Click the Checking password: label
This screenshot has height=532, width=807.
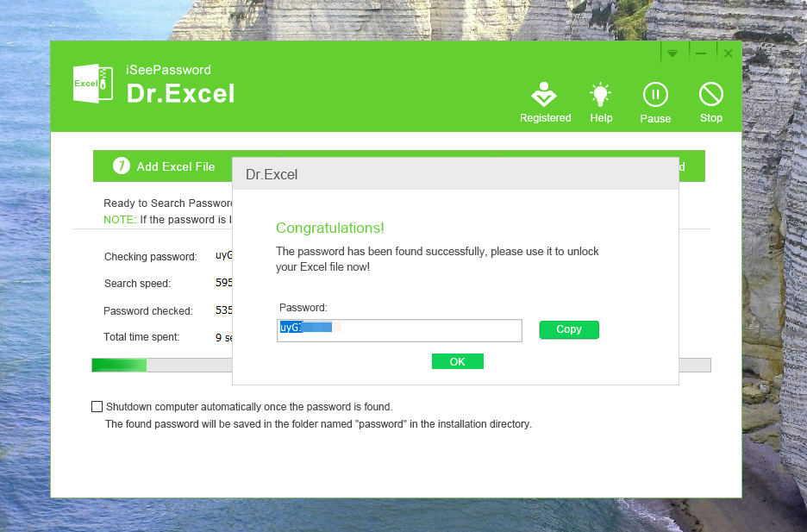(150, 257)
